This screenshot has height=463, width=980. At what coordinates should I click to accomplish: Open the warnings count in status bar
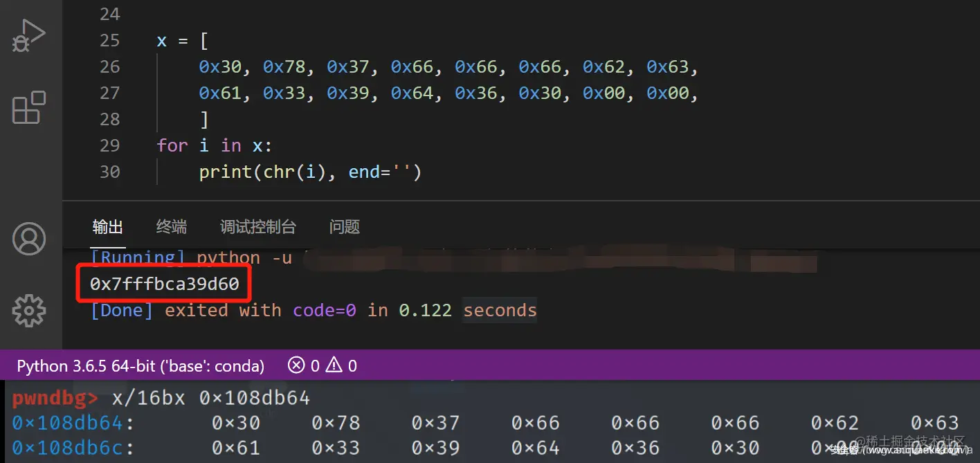click(x=342, y=365)
